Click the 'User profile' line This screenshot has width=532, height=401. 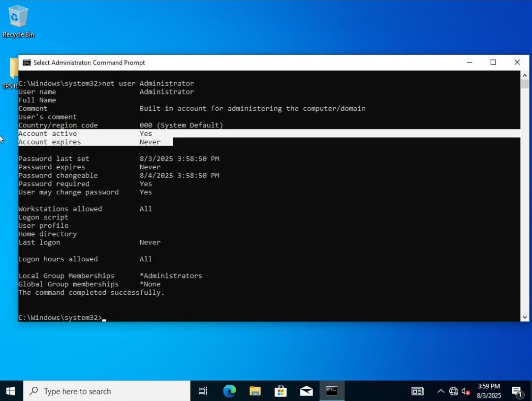(x=43, y=226)
